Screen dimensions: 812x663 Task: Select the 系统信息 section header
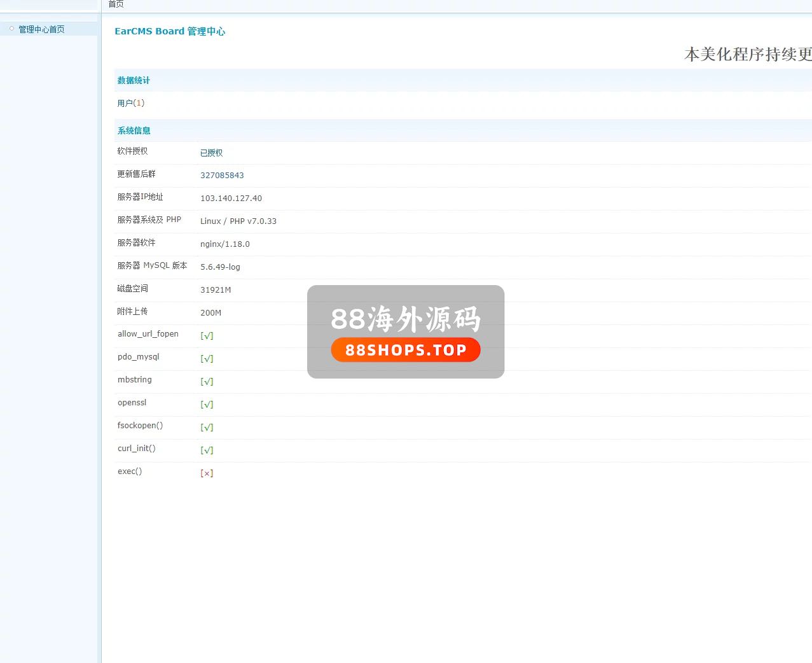point(134,130)
